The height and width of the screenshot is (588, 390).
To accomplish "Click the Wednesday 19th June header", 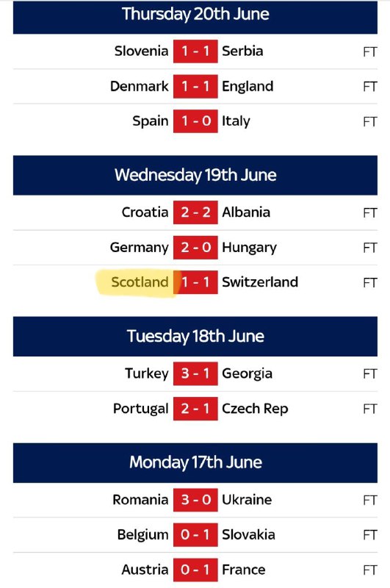I will [x=195, y=176].
